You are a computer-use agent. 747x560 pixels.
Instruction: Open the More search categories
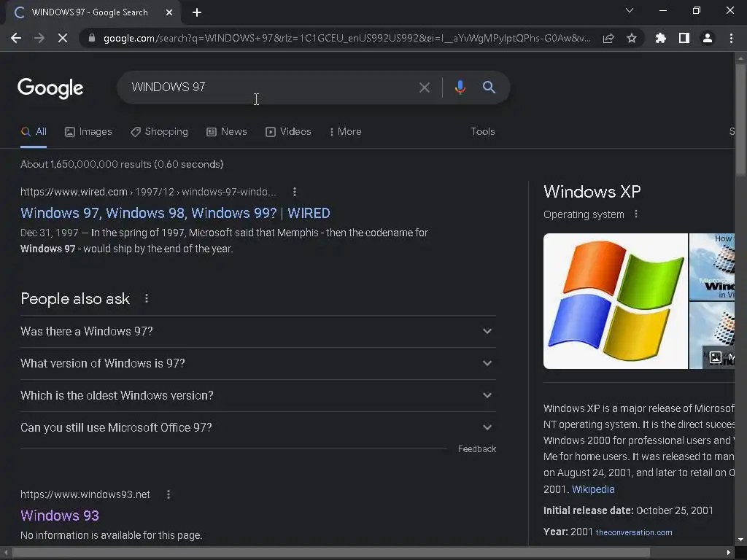point(345,132)
